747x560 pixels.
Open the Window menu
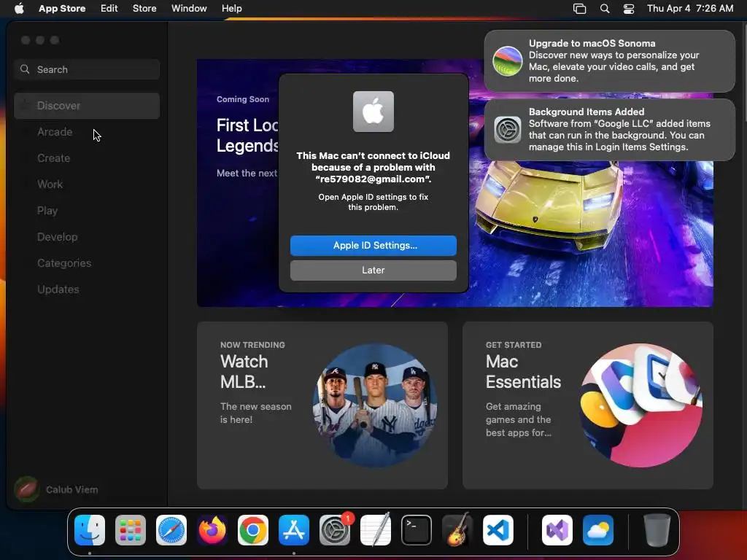[x=189, y=8]
